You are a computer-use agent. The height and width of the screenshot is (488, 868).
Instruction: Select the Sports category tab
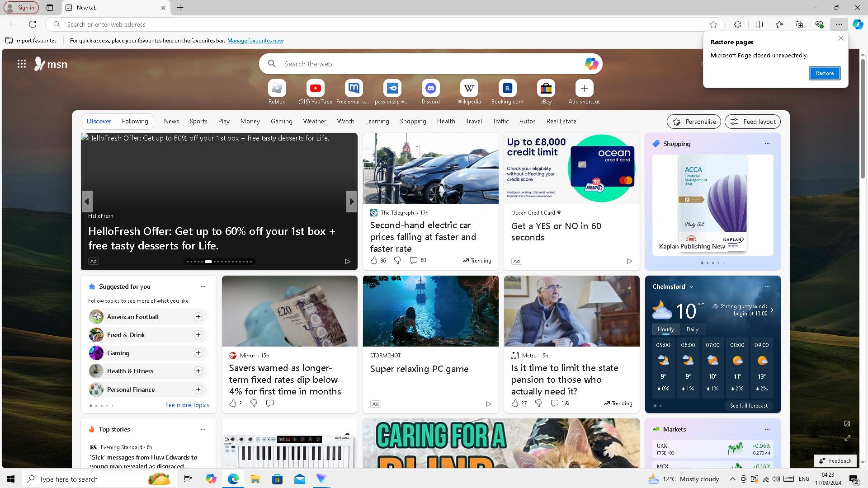click(x=198, y=121)
